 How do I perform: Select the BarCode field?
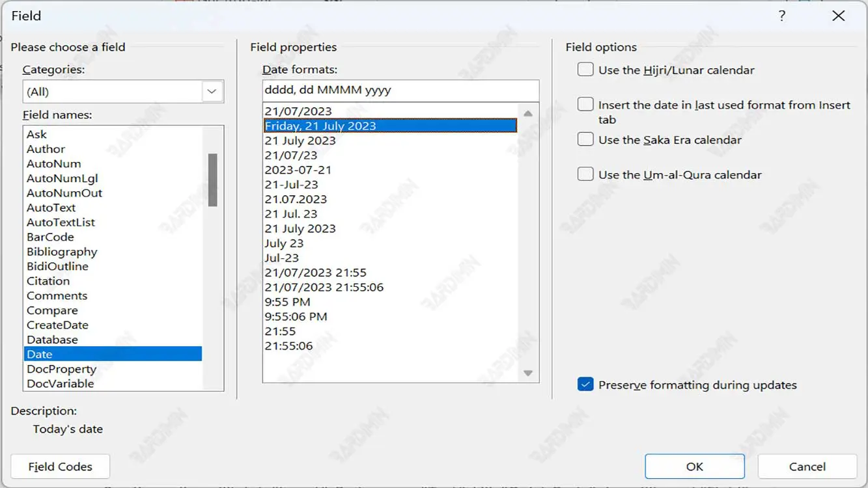click(50, 237)
